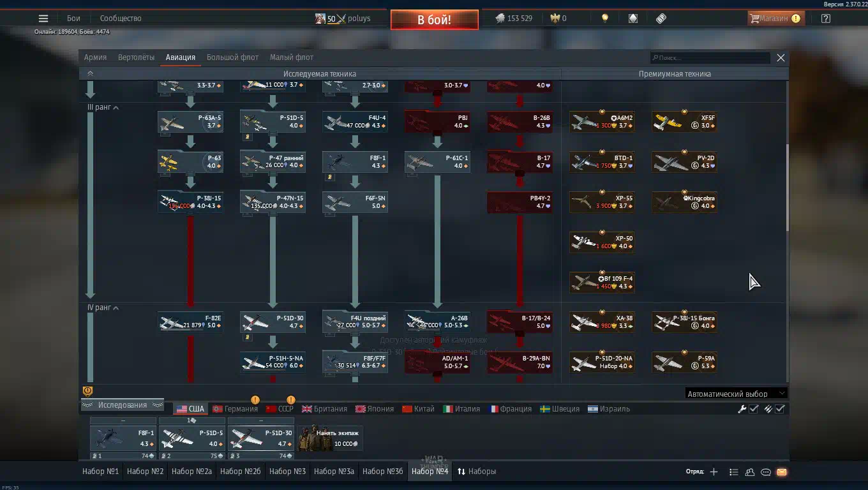The width and height of the screenshot is (868, 490).
Task: Collapse the Исследования panel toggle
Action: [123, 405]
